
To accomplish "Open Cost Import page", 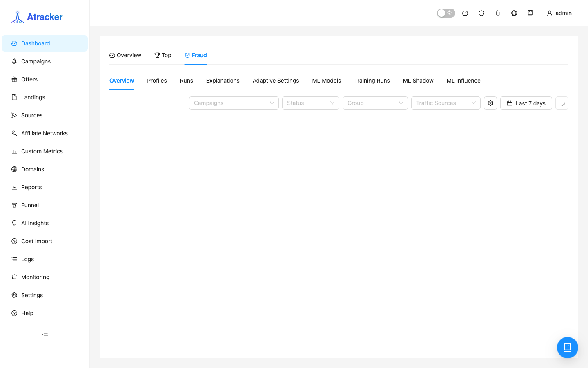I will coord(45,241).
